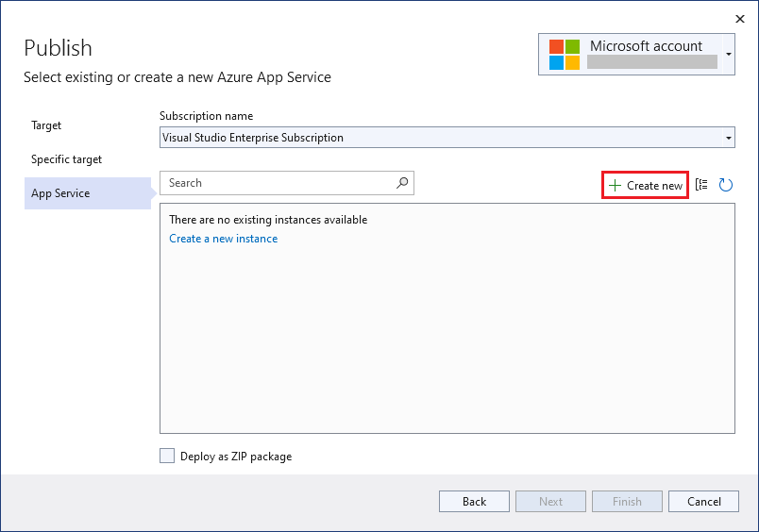Click the Microsoft account name label
759x532 pixels.
[x=646, y=46]
